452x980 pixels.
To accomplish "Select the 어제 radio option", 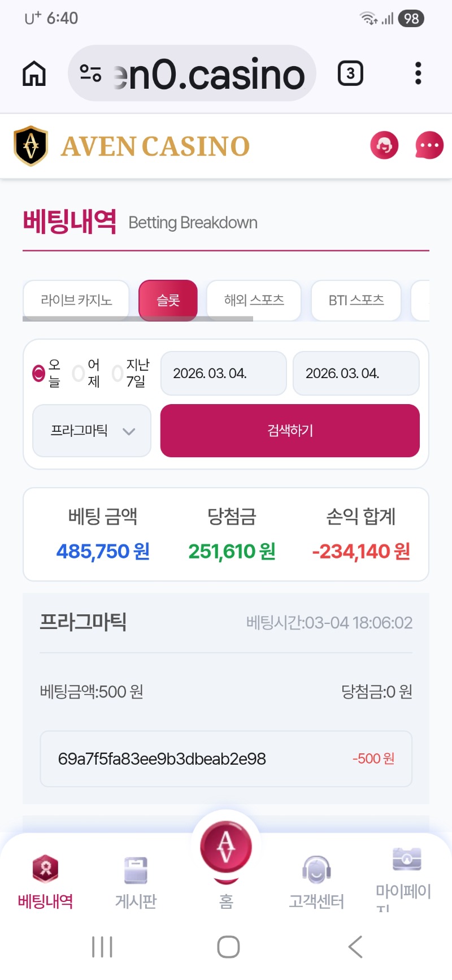I will click(79, 373).
